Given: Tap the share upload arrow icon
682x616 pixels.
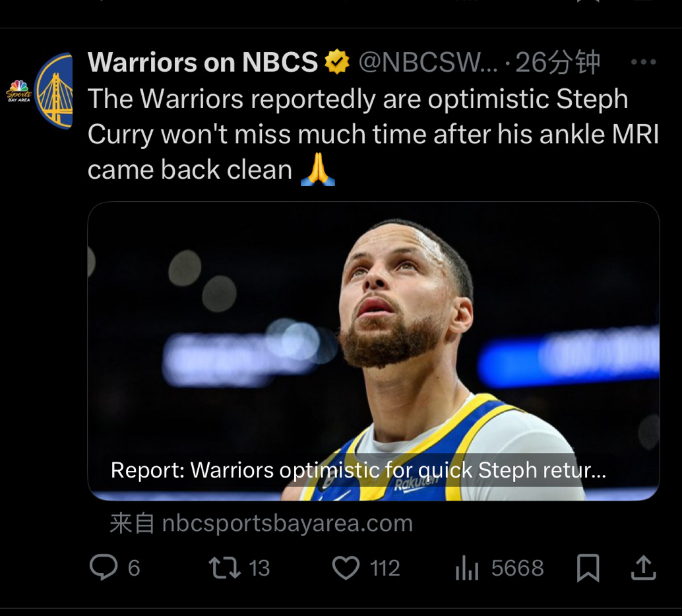Looking at the screenshot, I should pos(643,568).
